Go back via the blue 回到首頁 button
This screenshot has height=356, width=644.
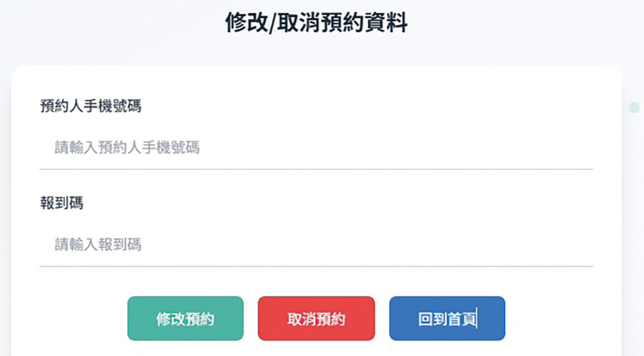pyautogui.click(x=447, y=318)
